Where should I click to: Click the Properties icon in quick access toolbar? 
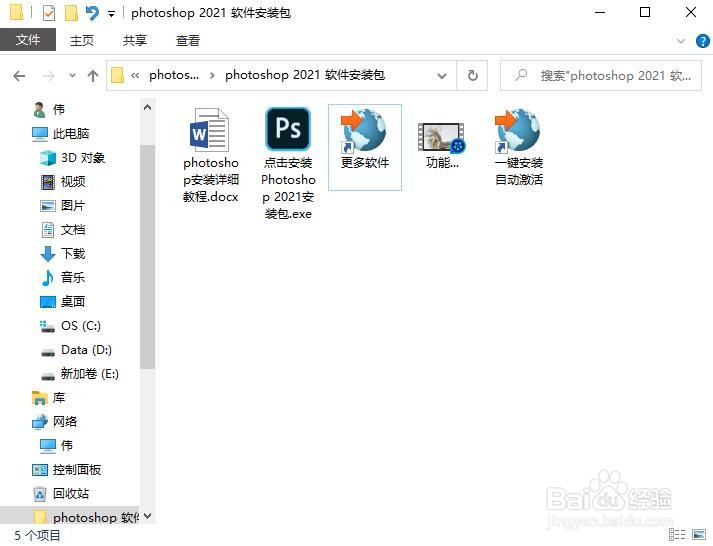click(x=49, y=13)
